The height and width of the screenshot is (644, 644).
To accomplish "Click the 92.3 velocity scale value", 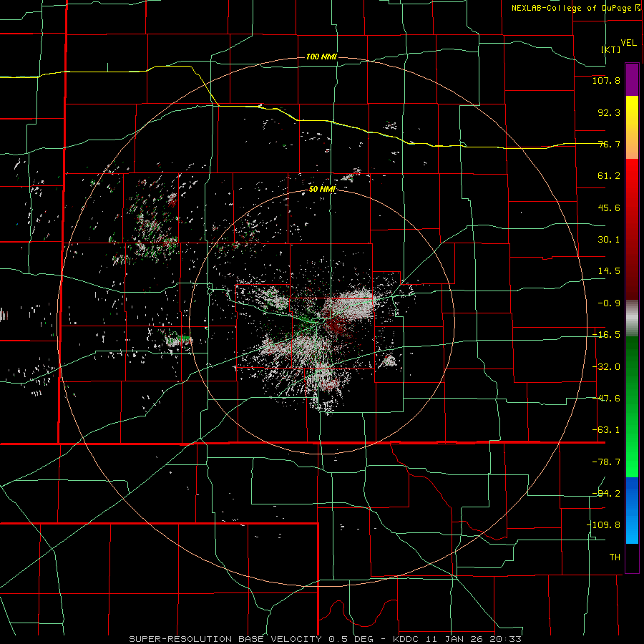I will (609, 112).
